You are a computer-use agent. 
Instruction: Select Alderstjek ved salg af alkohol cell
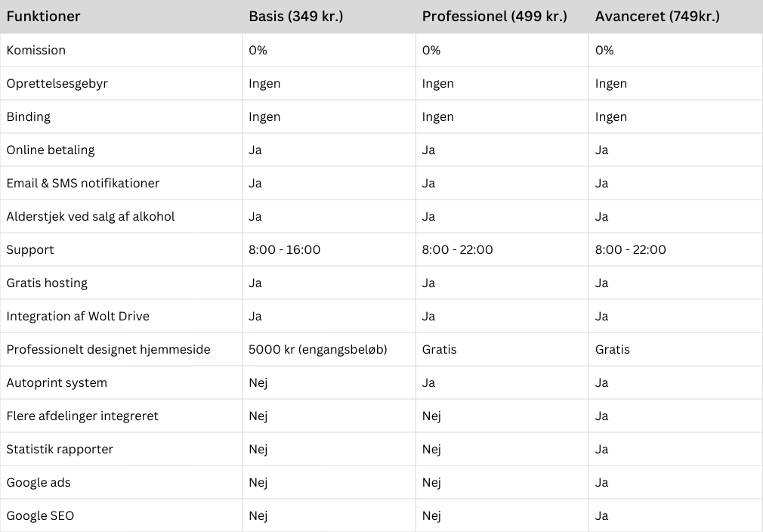[x=91, y=216]
